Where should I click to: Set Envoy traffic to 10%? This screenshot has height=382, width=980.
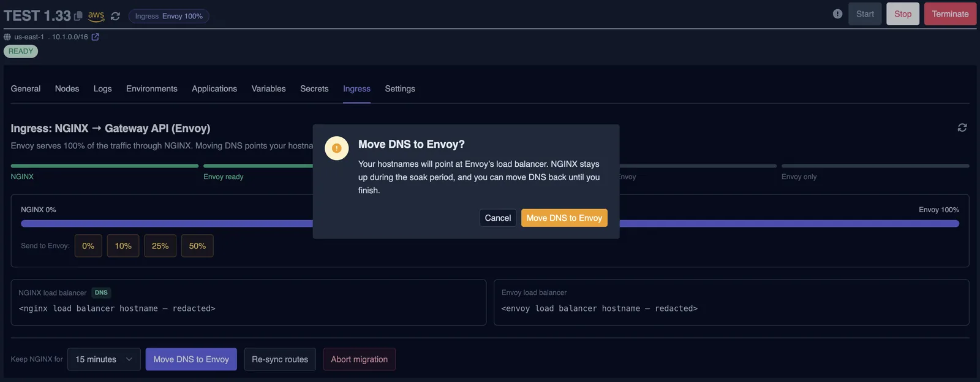point(123,246)
